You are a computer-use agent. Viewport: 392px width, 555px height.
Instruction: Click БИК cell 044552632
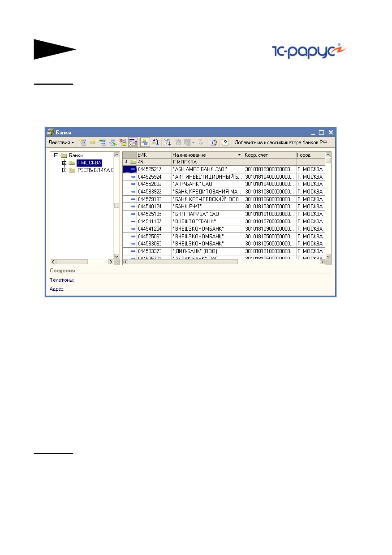click(x=154, y=184)
